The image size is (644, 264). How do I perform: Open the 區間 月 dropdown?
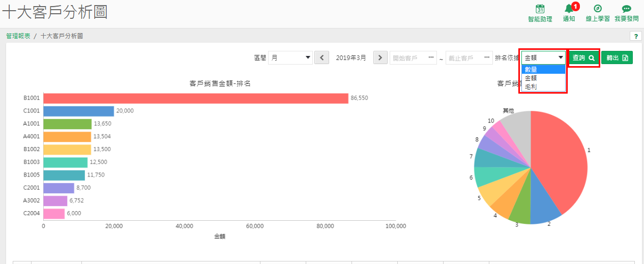click(290, 57)
